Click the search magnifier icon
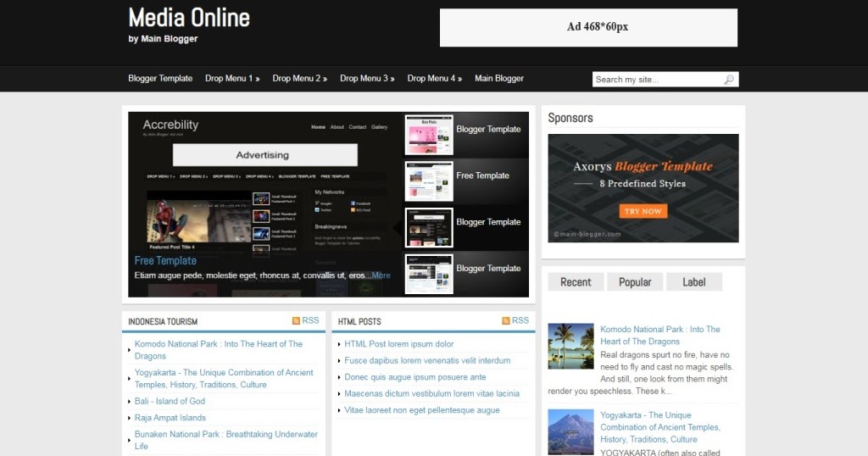 click(x=729, y=79)
